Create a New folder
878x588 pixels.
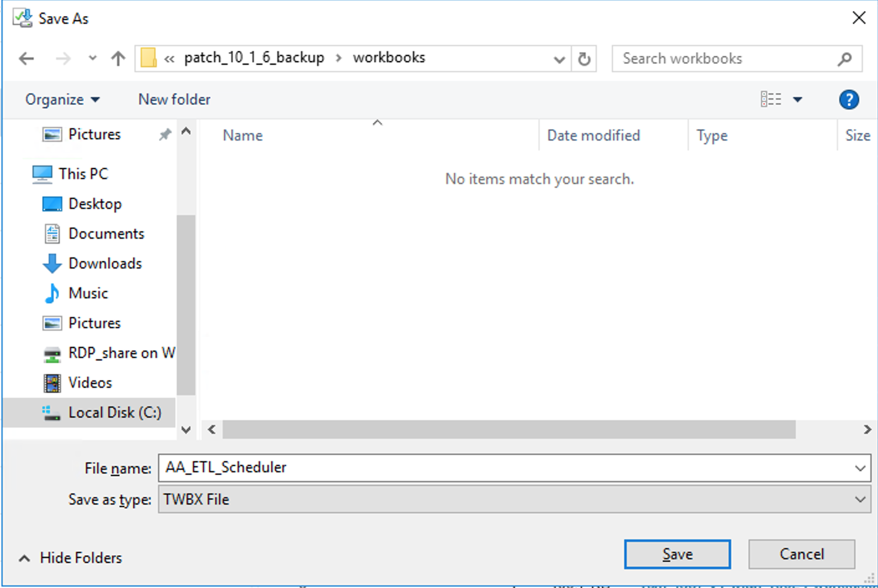(174, 99)
